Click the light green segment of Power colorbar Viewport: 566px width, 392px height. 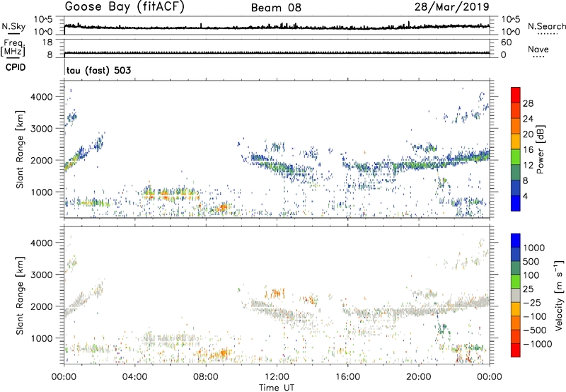(x=516, y=157)
